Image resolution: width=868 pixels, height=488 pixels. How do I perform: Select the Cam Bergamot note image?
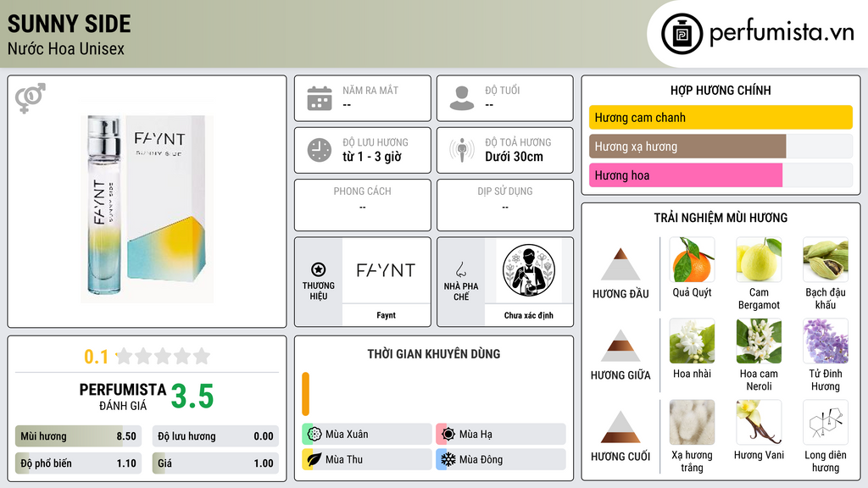(x=759, y=259)
